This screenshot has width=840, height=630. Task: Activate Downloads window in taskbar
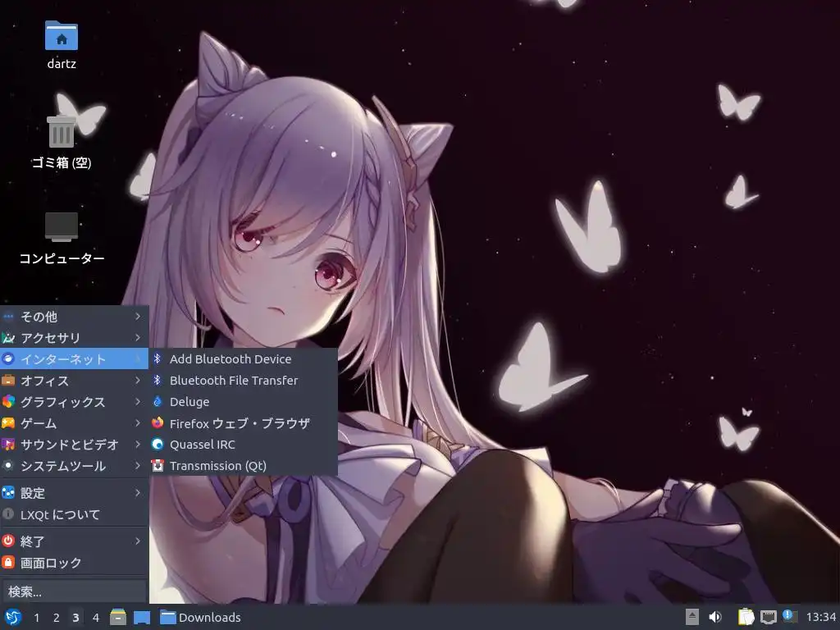coord(202,618)
